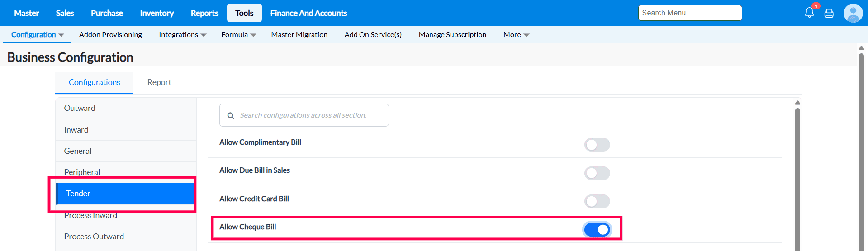
Task: Open the Inventory menu
Action: tap(157, 13)
